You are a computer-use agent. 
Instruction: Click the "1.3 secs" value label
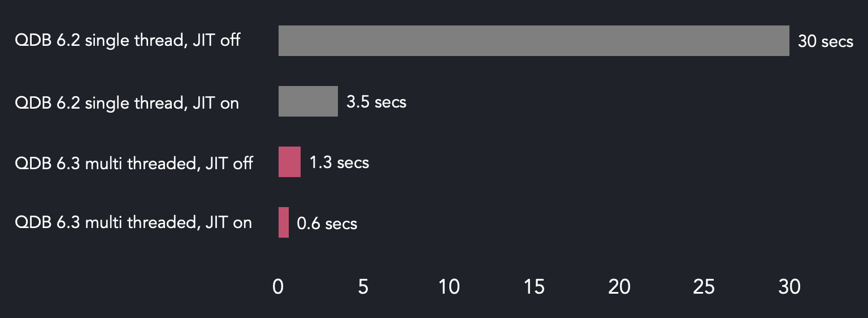[339, 163]
